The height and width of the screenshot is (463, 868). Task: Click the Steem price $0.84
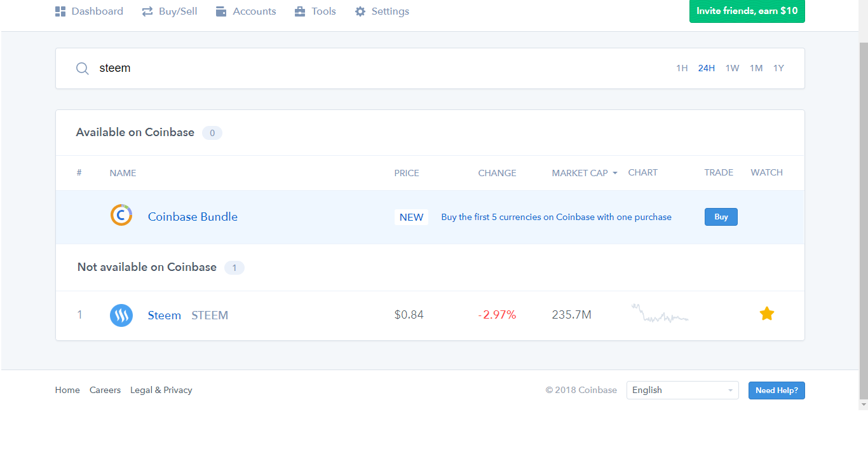tap(409, 315)
